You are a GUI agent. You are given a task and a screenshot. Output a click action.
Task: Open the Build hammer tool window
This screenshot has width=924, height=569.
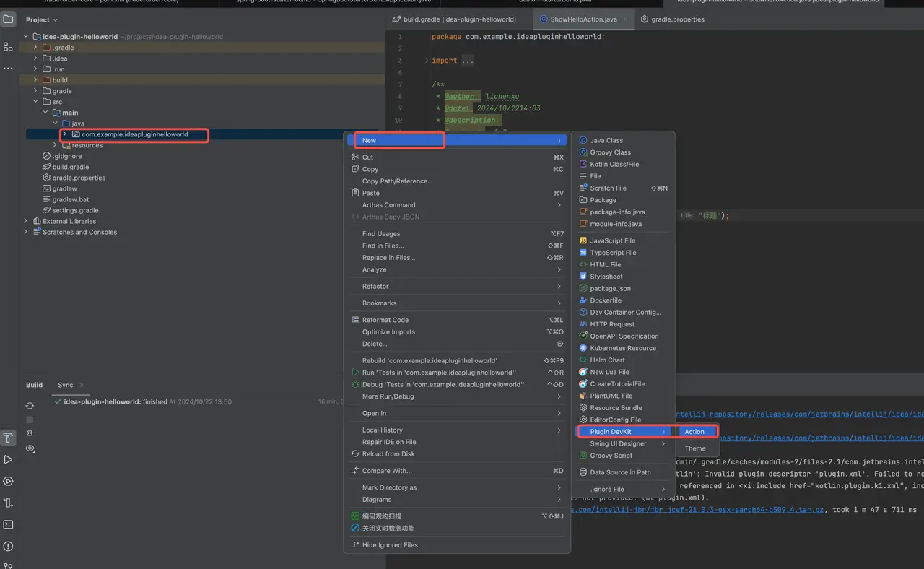pyautogui.click(x=8, y=438)
